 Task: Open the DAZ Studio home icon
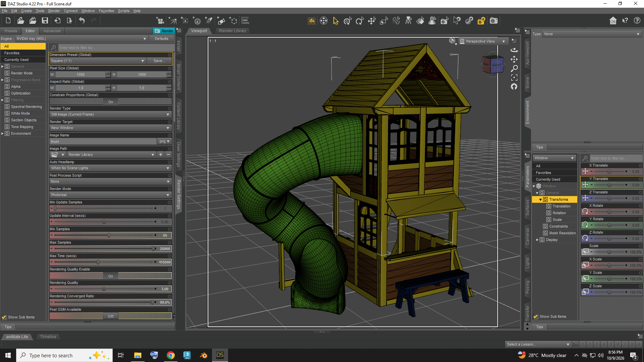pos(613,21)
